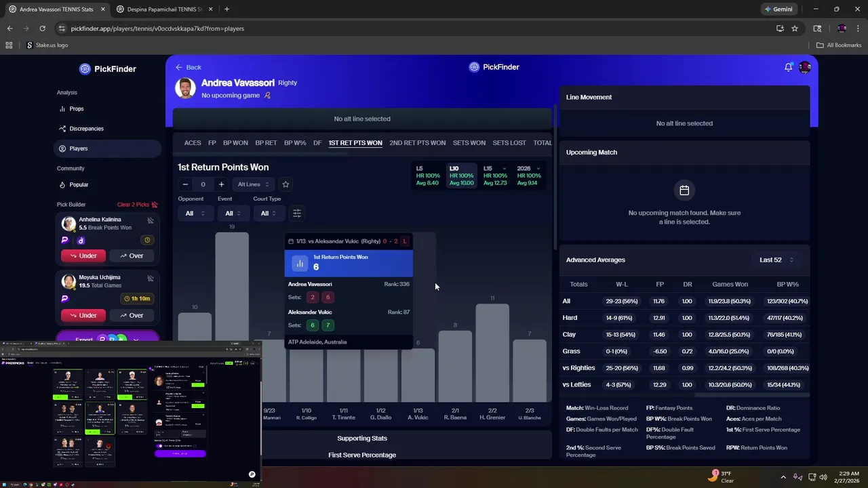The width and height of the screenshot is (868, 488).
Task: Favorite this stat with the star button
Action: 285,184
